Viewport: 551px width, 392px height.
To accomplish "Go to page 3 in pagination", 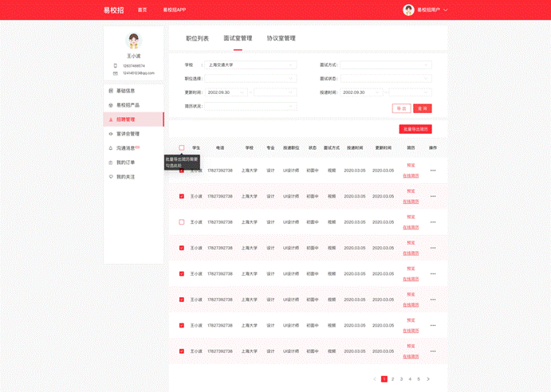I will coord(401,379).
